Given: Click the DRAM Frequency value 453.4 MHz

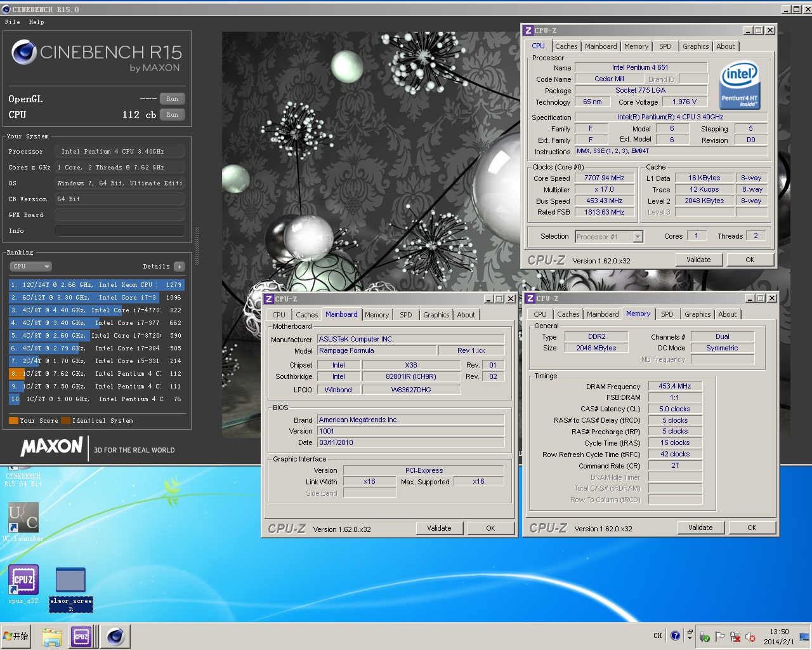Looking at the screenshot, I should click(x=675, y=386).
